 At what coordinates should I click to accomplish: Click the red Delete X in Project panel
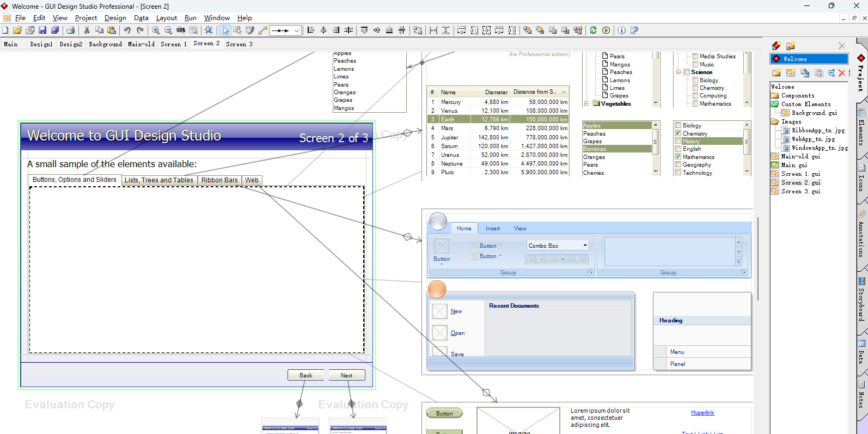842,73
